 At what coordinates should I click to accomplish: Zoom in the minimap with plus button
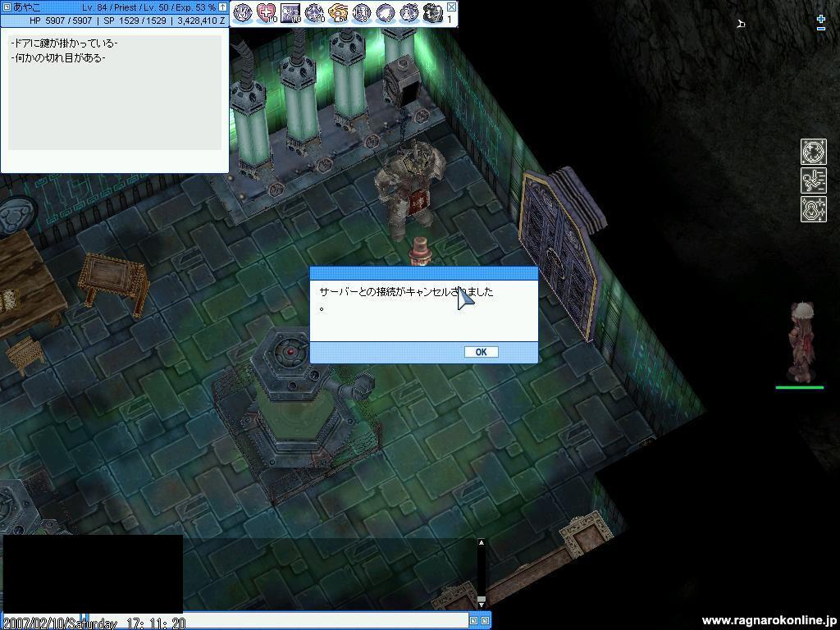[820, 19]
